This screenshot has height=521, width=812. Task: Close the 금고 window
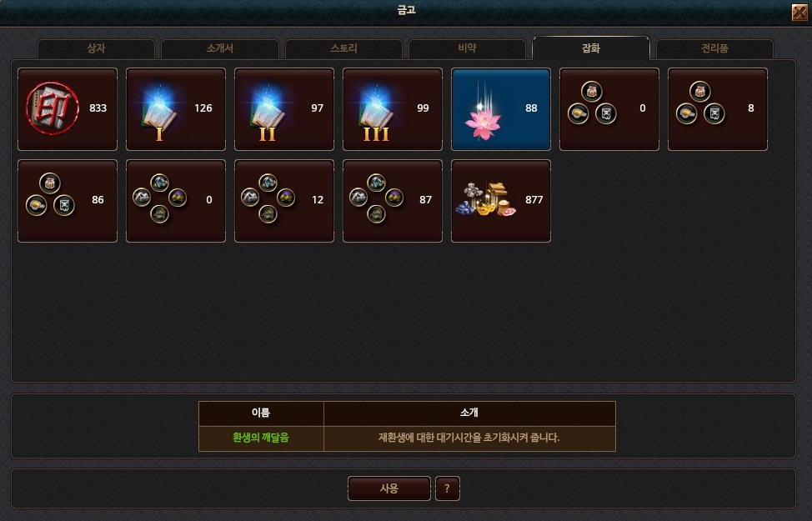click(x=799, y=12)
